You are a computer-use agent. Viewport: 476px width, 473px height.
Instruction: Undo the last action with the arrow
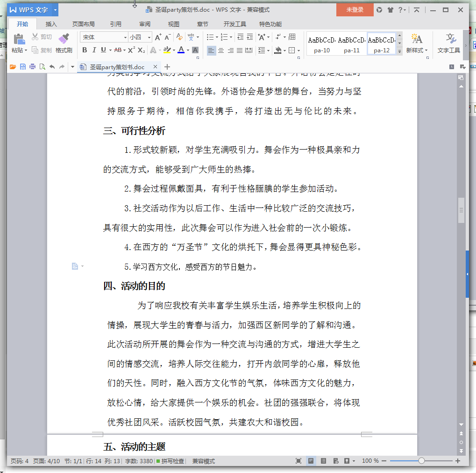[x=52, y=67]
